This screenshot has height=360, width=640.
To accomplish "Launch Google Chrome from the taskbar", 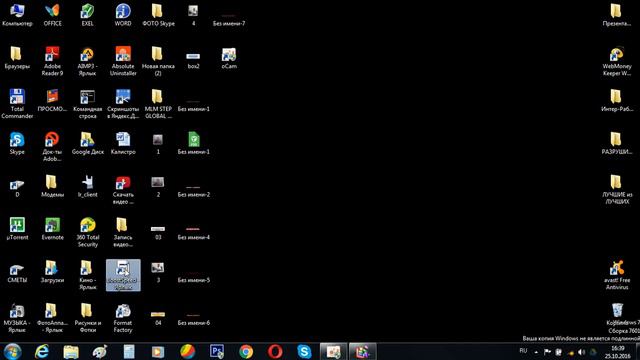I will (x=246, y=351).
